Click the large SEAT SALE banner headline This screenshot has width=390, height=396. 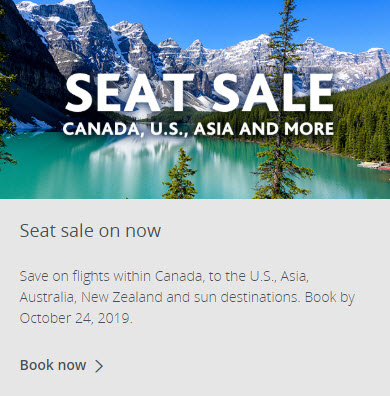(x=199, y=92)
